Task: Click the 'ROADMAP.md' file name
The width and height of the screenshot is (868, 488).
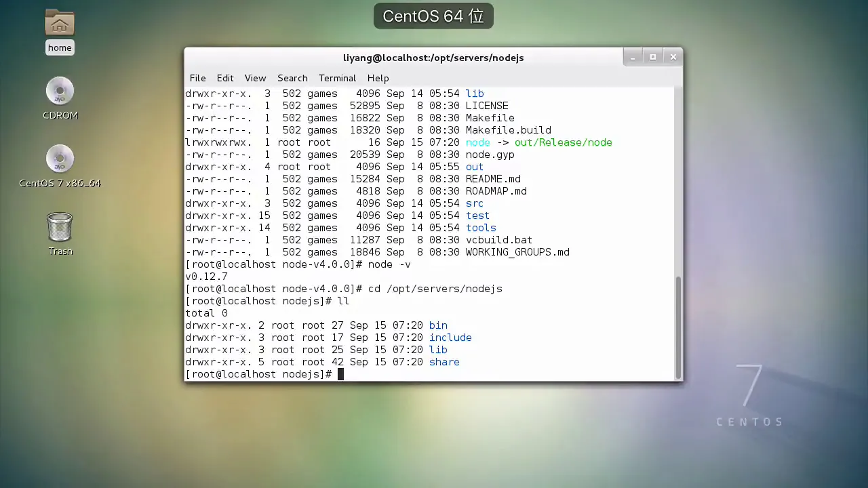Action: [496, 191]
